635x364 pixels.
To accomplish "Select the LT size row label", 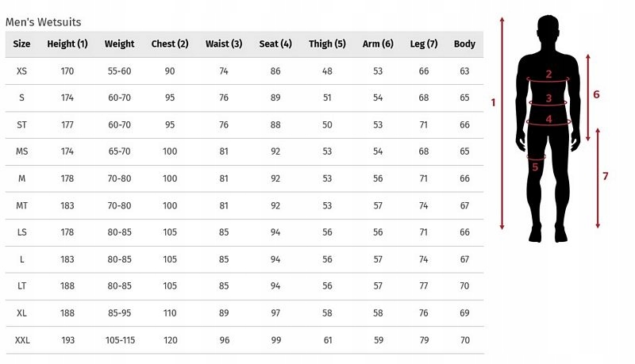I will tap(22, 286).
